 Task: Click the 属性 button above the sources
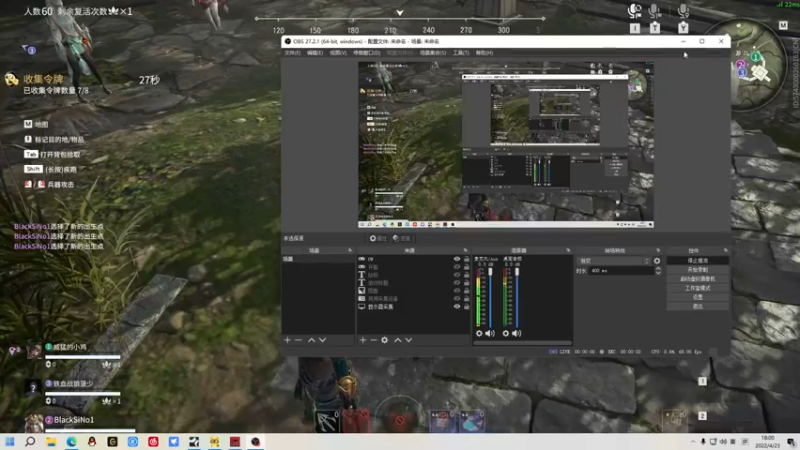pyautogui.click(x=378, y=238)
